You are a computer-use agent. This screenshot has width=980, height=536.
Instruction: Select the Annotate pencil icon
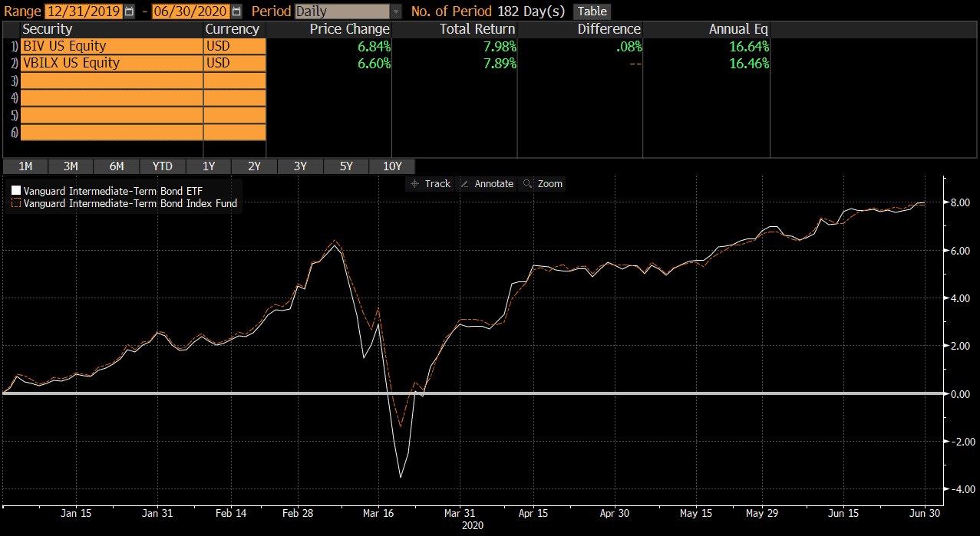pos(464,183)
